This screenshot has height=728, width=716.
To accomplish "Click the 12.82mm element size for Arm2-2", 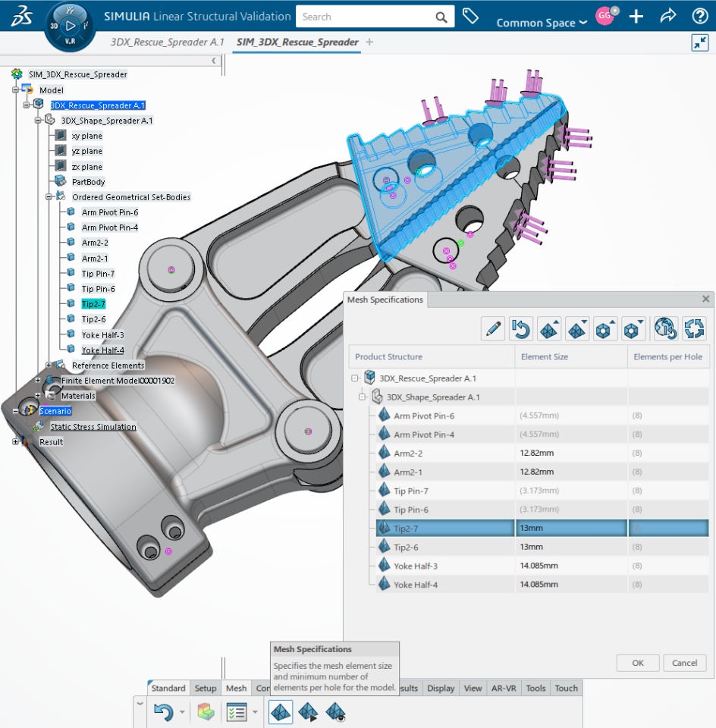I will pos(537,453).
